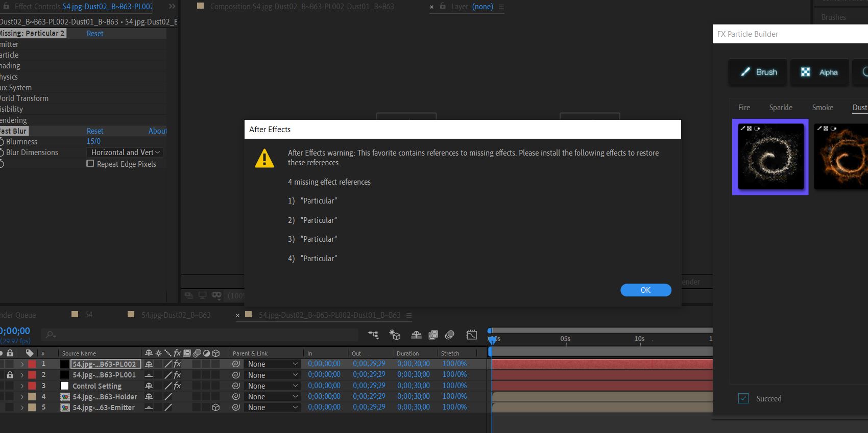Select Fire tab in FX Particle Builder
This screenshot has height=433, width=868.
tap(744, 108)
